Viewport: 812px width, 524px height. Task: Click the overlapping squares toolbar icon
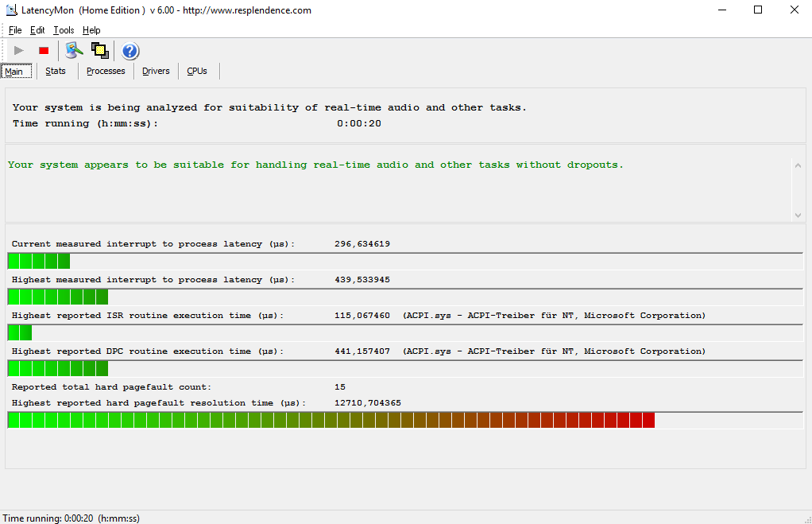point(100,50)
